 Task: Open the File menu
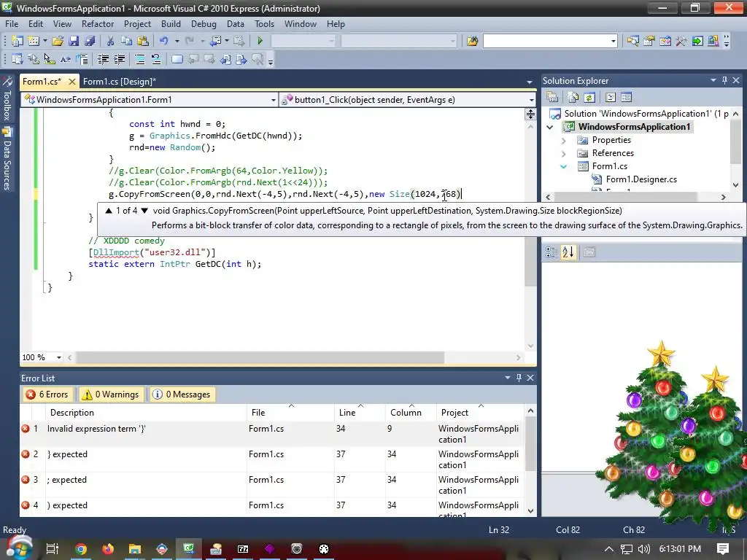coord(12,24)
